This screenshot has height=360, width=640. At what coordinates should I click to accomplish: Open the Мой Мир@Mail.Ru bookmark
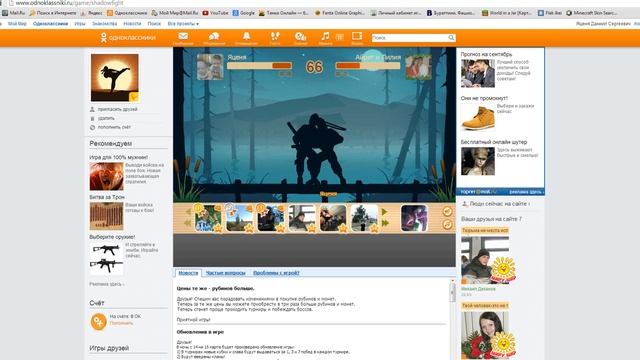tap(175, 13)
